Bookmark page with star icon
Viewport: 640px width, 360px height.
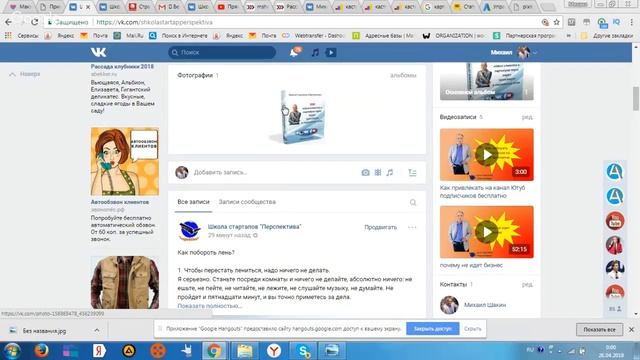556,22
